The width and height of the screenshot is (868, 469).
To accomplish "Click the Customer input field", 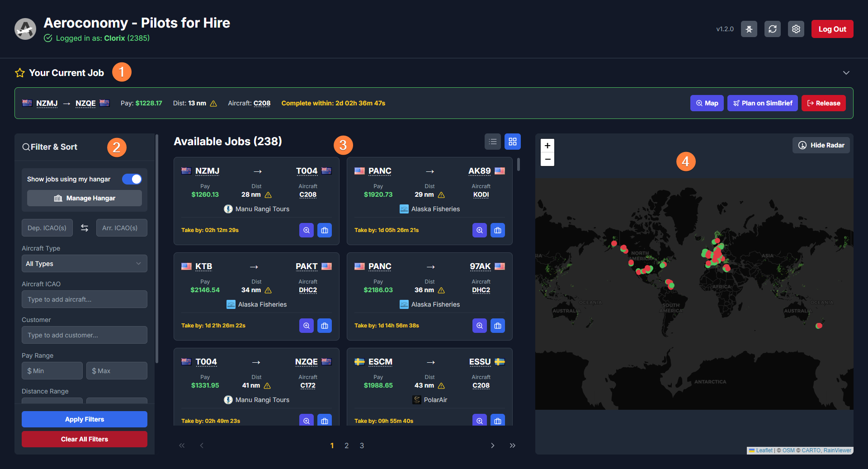I will pos(85,335).
